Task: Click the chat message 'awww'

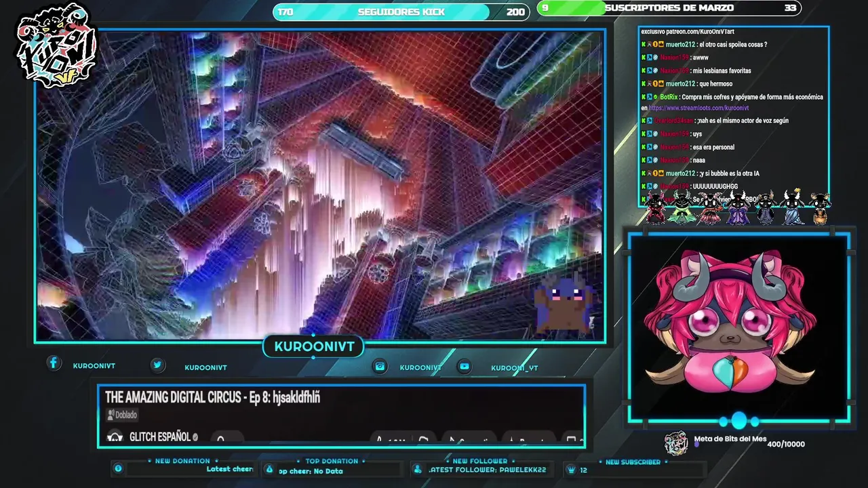Action: (701, 58)
